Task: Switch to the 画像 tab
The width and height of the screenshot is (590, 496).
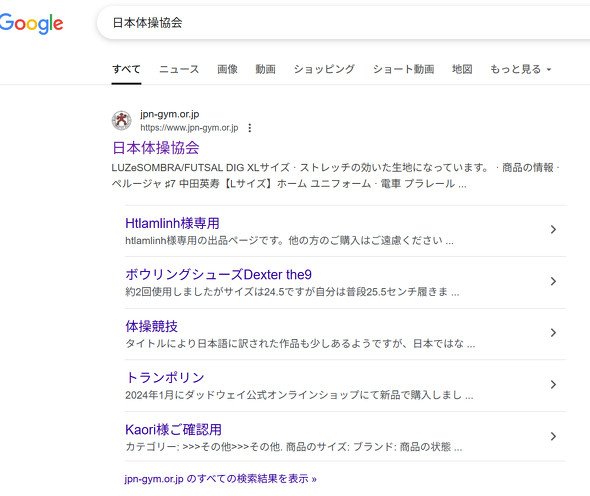Action: (x=227, y=69)
